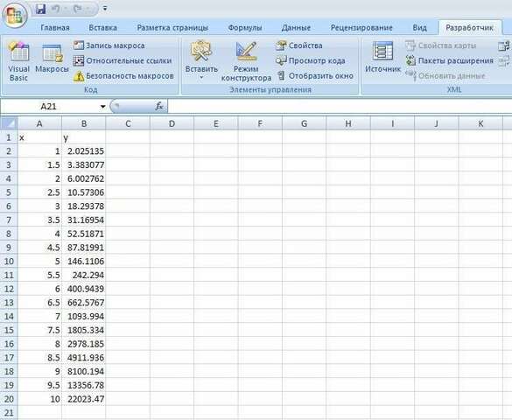512x420 pixels.
Task: Switch to the Формулы tab
Action: pyautogui.click(x=245, y=28)
